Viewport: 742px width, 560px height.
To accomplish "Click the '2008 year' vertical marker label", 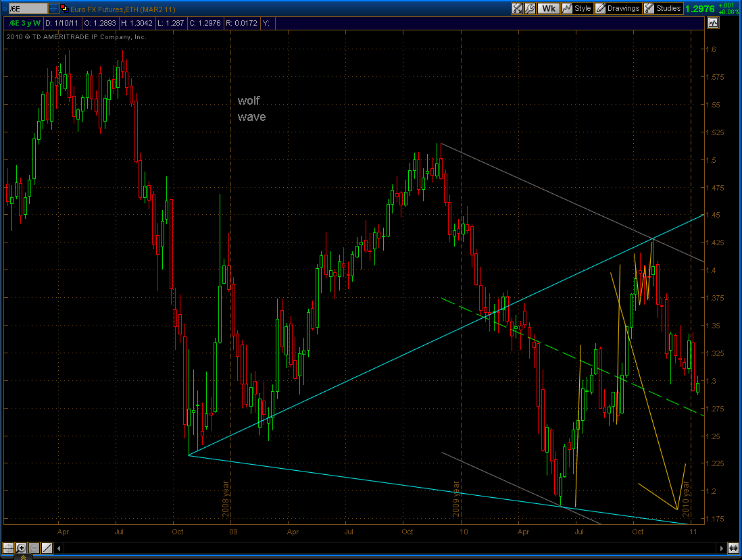I will click(226, 499).
